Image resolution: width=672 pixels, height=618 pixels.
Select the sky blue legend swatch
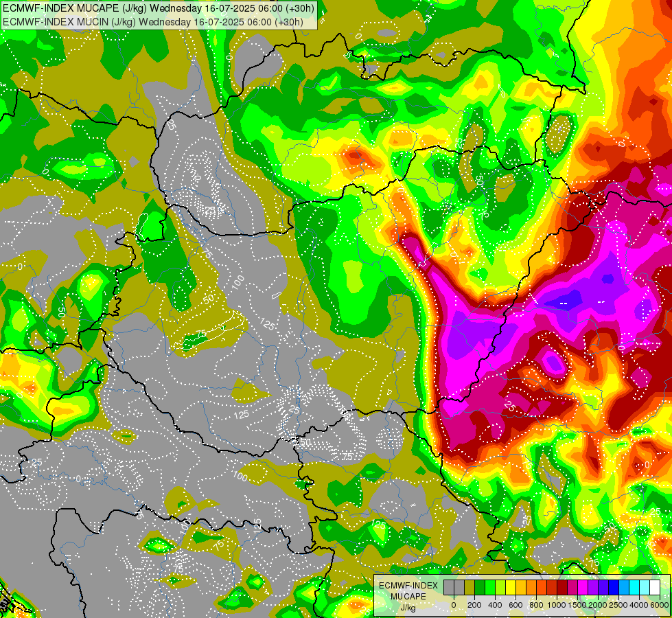(625, 588)
